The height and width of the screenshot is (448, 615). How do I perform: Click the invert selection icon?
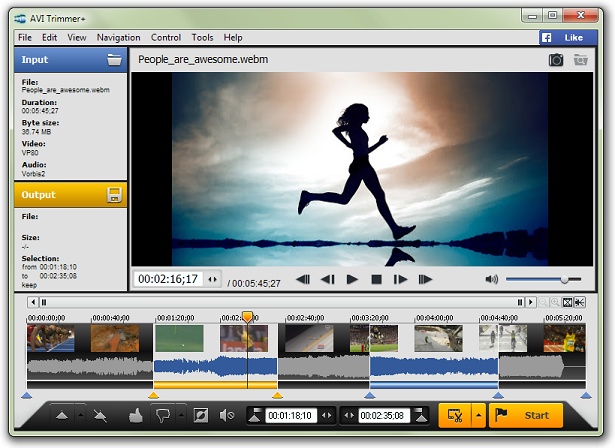(200, 415)
